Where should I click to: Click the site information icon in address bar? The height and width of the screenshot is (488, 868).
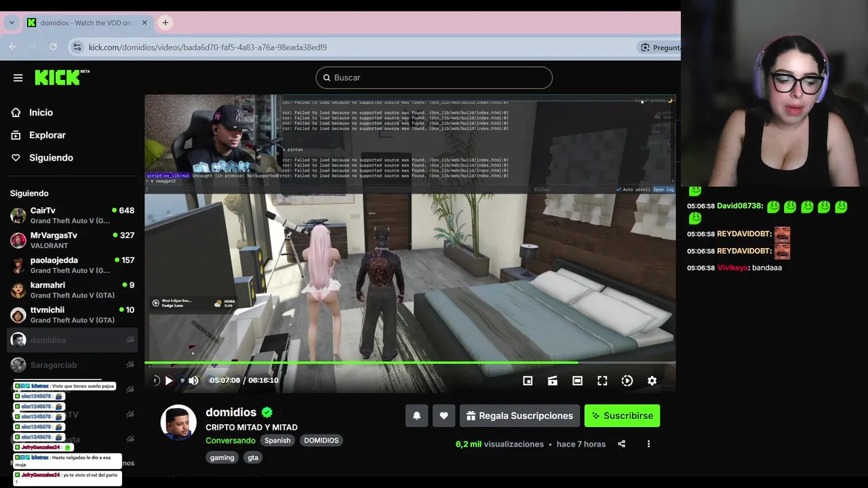click(x=77, y=47)
